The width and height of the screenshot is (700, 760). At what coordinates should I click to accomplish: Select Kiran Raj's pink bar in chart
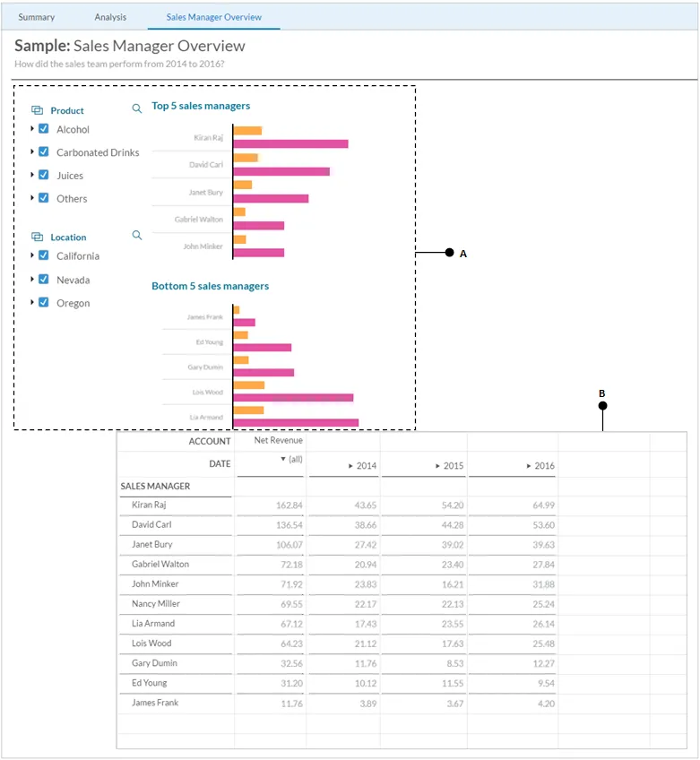click(x=290, y=143)
